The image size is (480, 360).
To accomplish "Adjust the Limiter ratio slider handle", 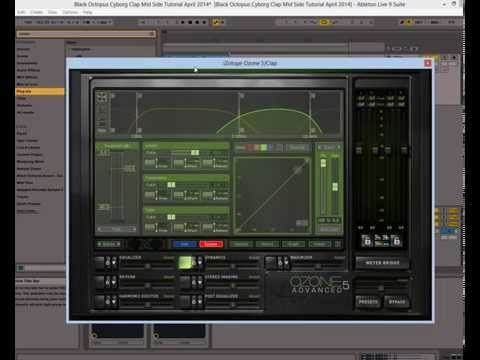I will (x=195, y=152).
